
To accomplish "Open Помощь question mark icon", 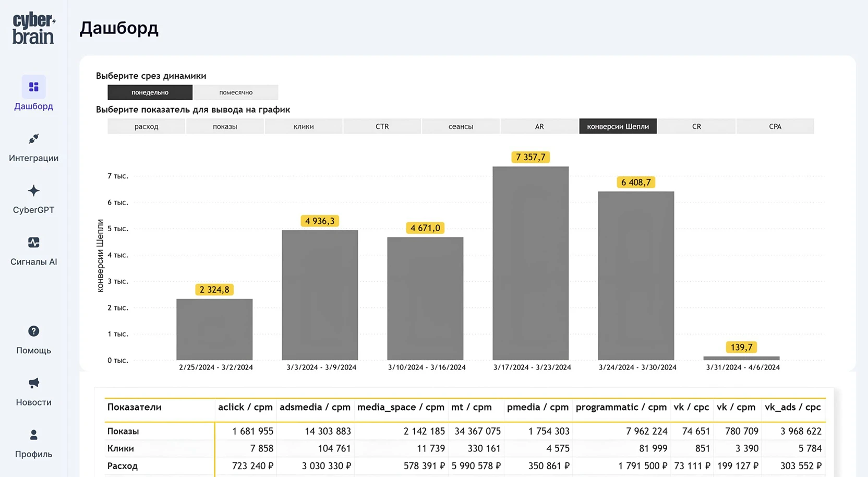I will point(33,331).
